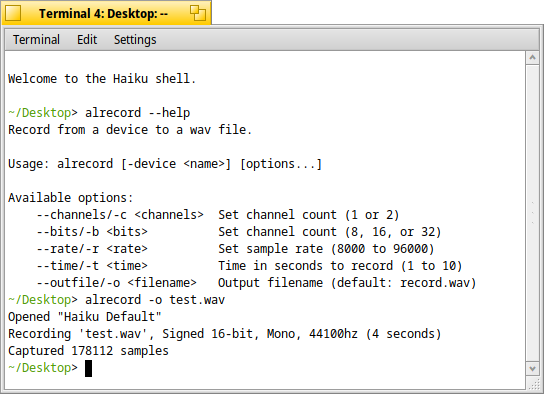Click the '--outfile/-o <filename>' option text
Viewport: 544px width, 394px height.
coord(117,283)
